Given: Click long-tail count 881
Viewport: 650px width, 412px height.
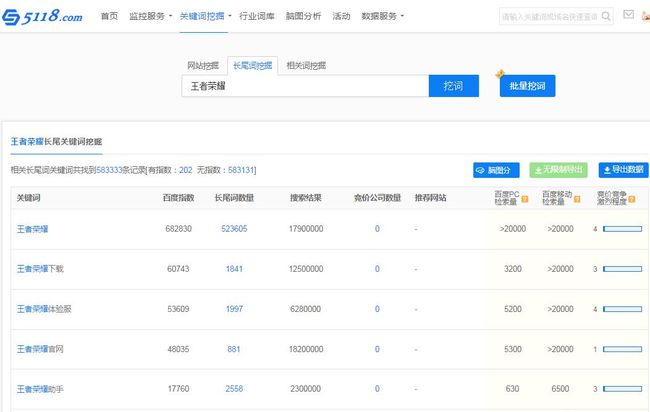Looking at the screenshot, I should click(x=234, y=349).
